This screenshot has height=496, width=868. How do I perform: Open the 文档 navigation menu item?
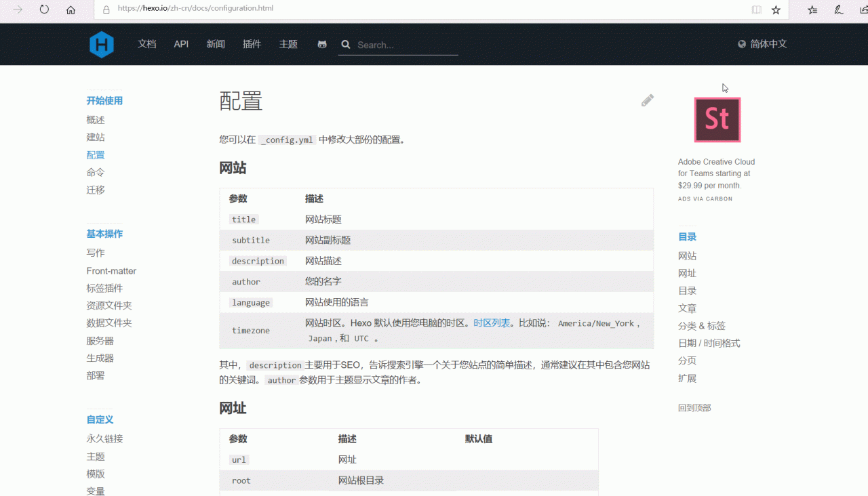click(147, 44)
